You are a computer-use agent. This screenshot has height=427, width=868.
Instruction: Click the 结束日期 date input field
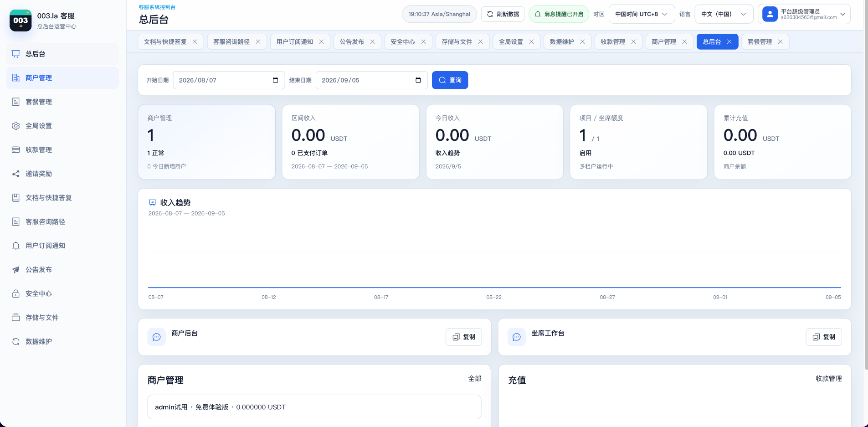(372, 80)
